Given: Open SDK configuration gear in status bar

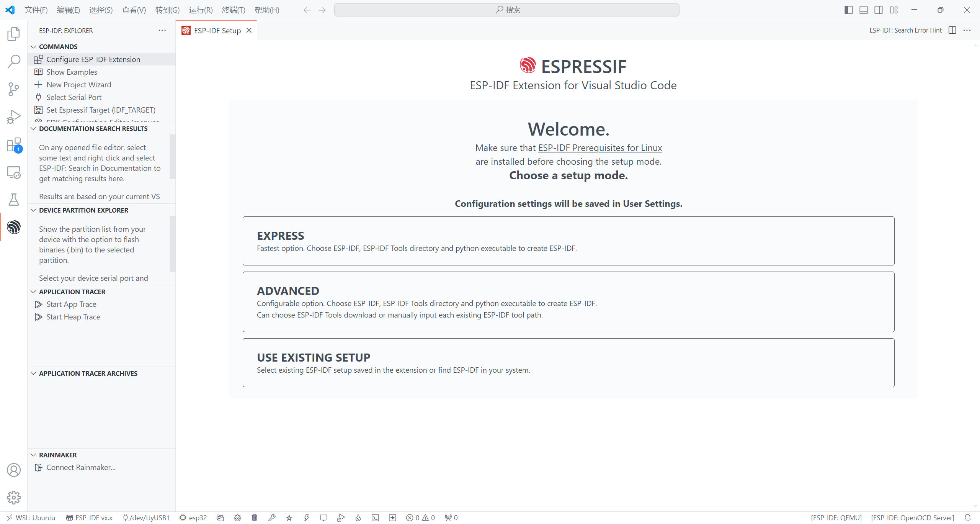Looking at the screenshot, I should click(237, 517).
